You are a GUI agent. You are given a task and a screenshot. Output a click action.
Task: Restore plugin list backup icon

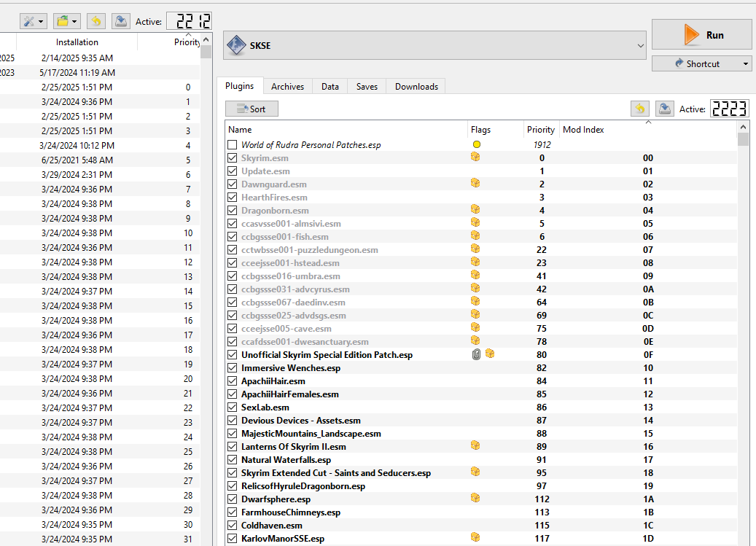(640, 109)
